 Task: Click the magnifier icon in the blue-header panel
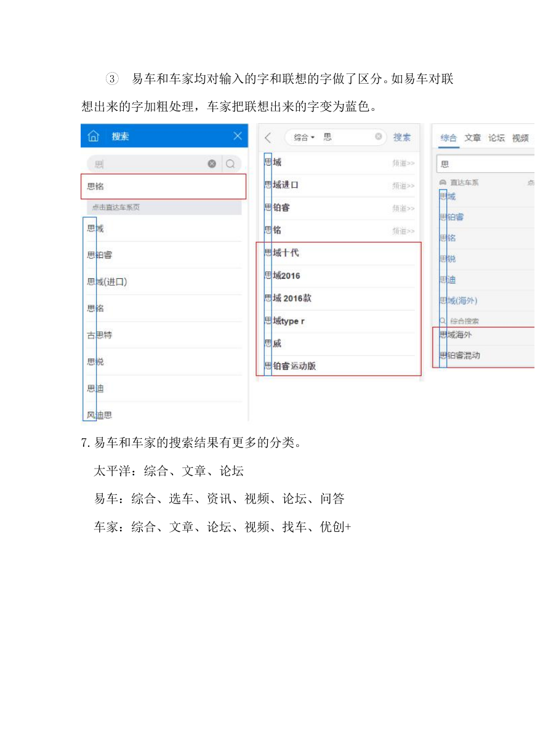(x=231, y=164)
